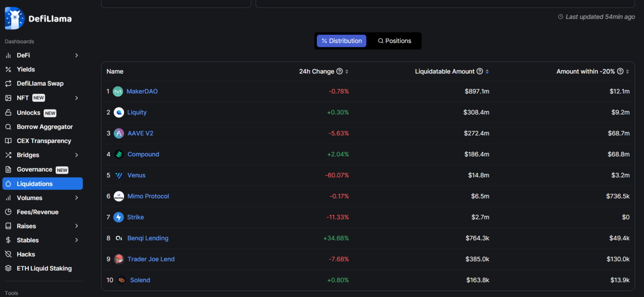Expand the DeFi sidebar section
This screenshot has width=644, height=297.
tap(76, 55)
